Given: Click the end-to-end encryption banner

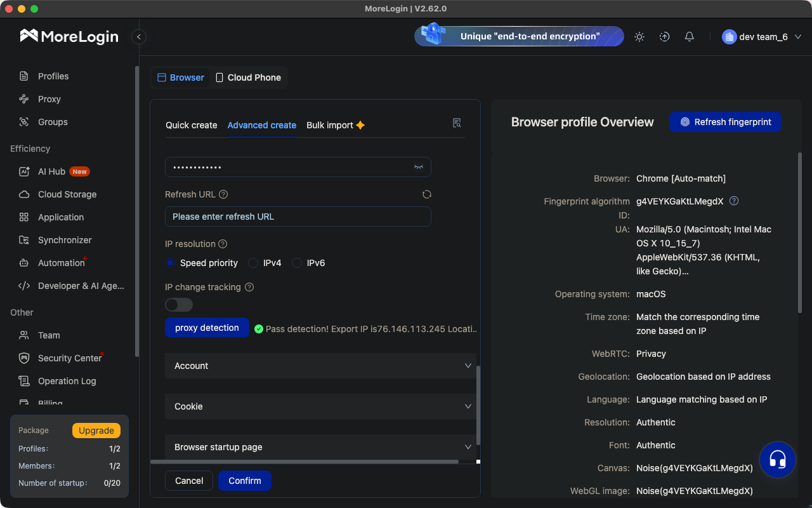Looking at the screenshot, I should pos(519,36).
